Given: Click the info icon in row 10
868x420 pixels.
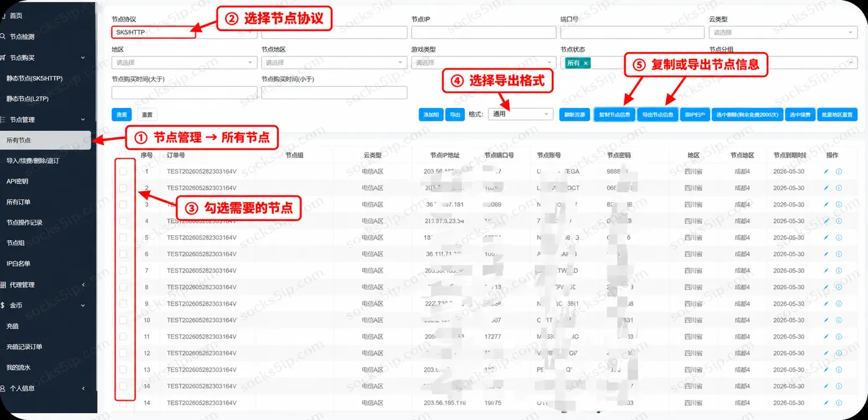Looking at the screenshot, I should (x=839, y=320).
